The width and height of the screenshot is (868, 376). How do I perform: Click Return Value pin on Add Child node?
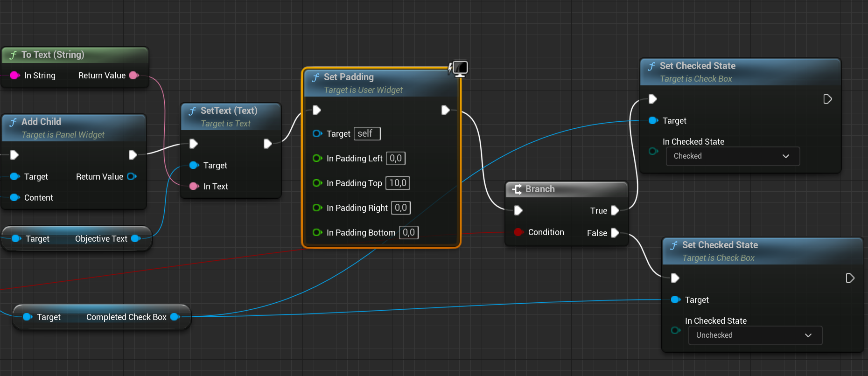coord(132,176)
